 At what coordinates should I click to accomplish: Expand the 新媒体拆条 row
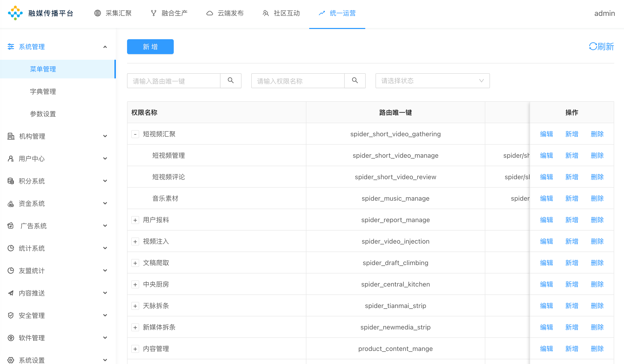135,327
